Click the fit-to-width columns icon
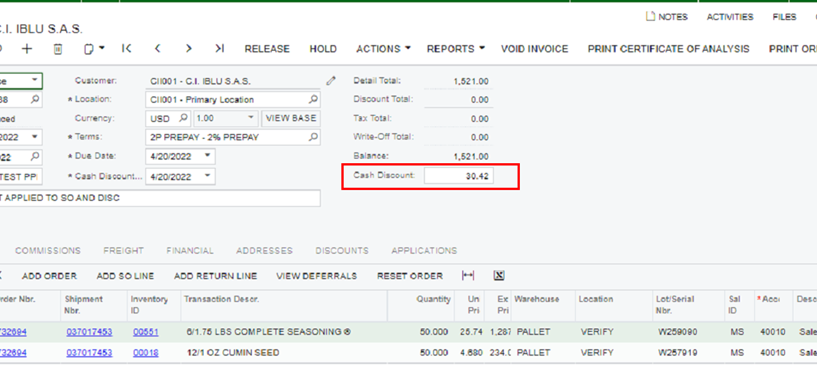The height and width of the screenshot is (391, 817). coord(468,276)
